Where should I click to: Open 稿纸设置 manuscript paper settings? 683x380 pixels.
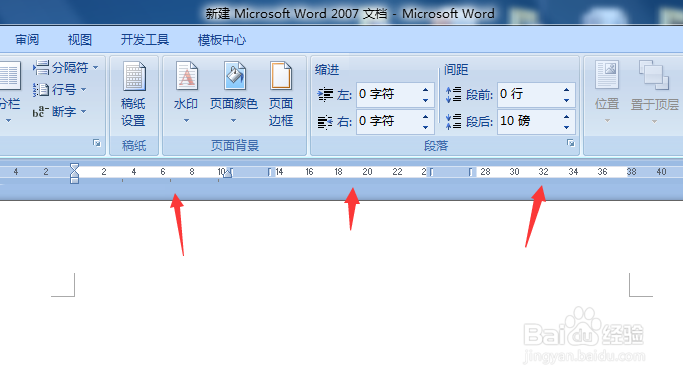[x=133, y=95]
